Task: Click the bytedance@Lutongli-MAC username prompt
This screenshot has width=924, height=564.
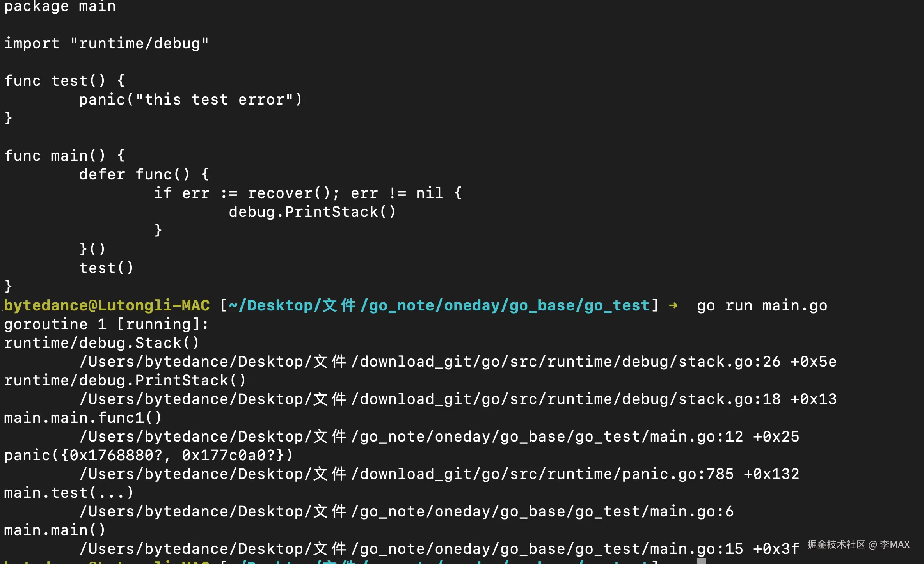Action: tap(107, 305)
